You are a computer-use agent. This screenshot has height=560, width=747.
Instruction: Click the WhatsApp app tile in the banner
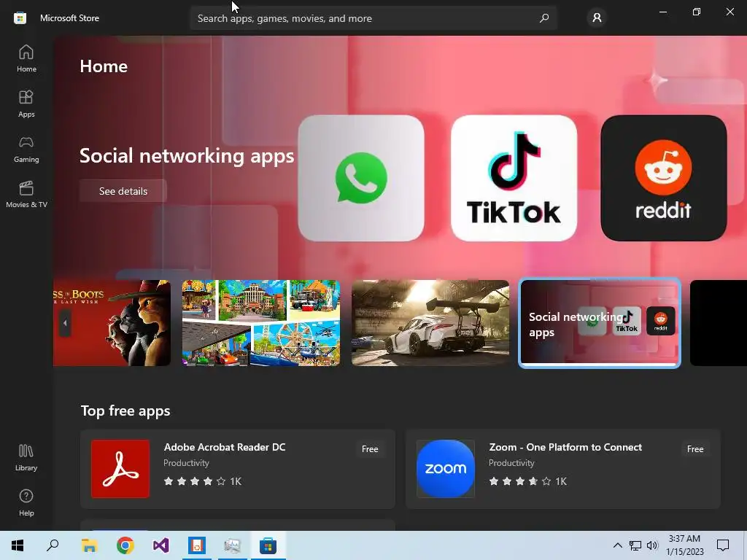click(361, 178)
